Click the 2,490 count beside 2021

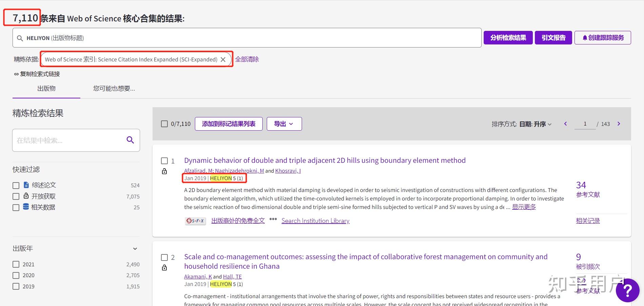click(133, 264)
